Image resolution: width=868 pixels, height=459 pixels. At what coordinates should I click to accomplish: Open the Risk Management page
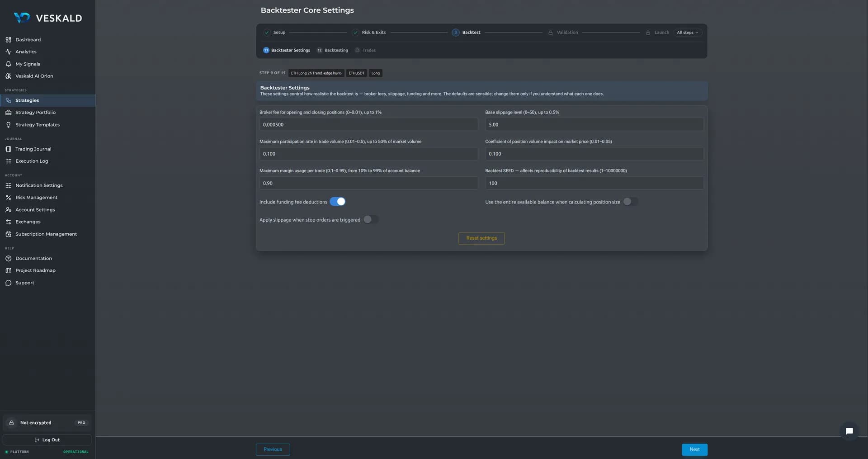click(47, 198)
